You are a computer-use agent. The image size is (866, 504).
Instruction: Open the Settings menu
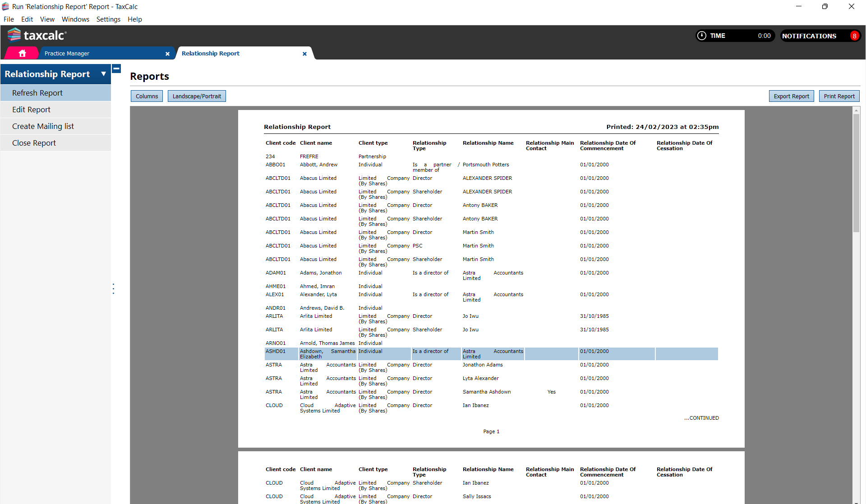(x=108, y=19)
